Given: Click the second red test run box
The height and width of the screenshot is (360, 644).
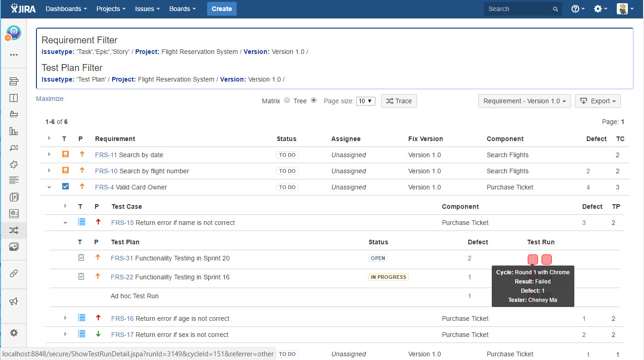Looking at the screenshot, I should tap(547, 259).
